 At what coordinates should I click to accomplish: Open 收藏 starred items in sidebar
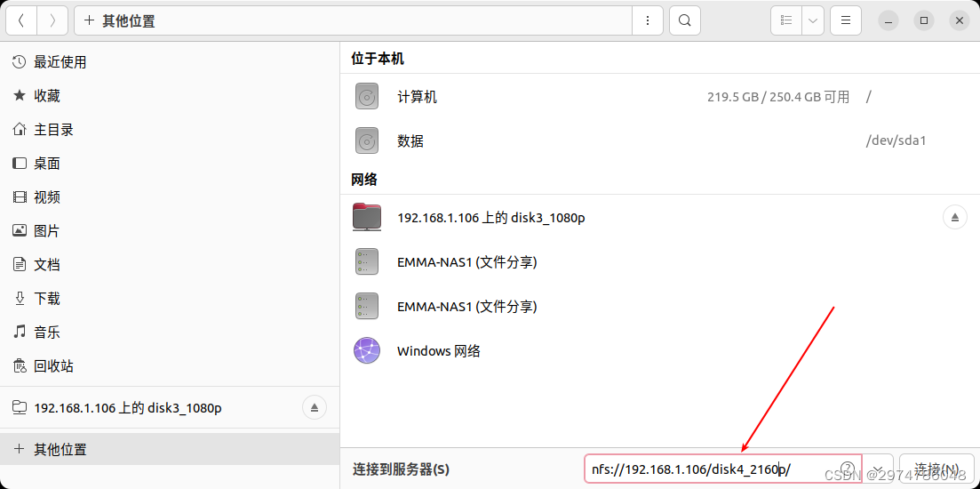pos(170,96)
